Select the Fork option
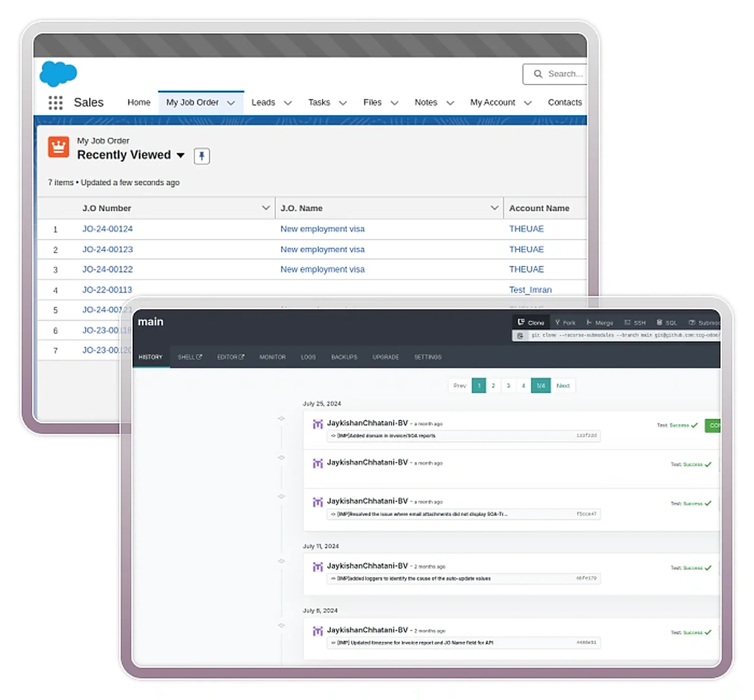 565,323
